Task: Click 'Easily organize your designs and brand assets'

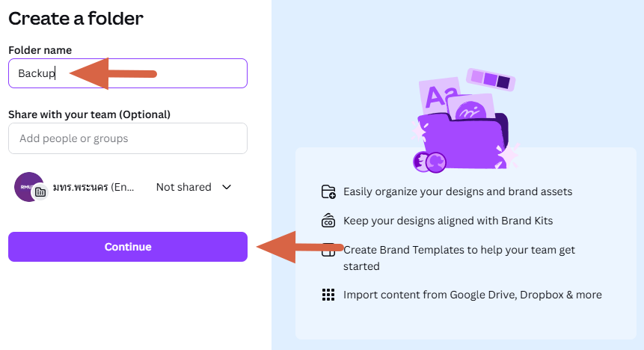Action: tap(457, 192)
